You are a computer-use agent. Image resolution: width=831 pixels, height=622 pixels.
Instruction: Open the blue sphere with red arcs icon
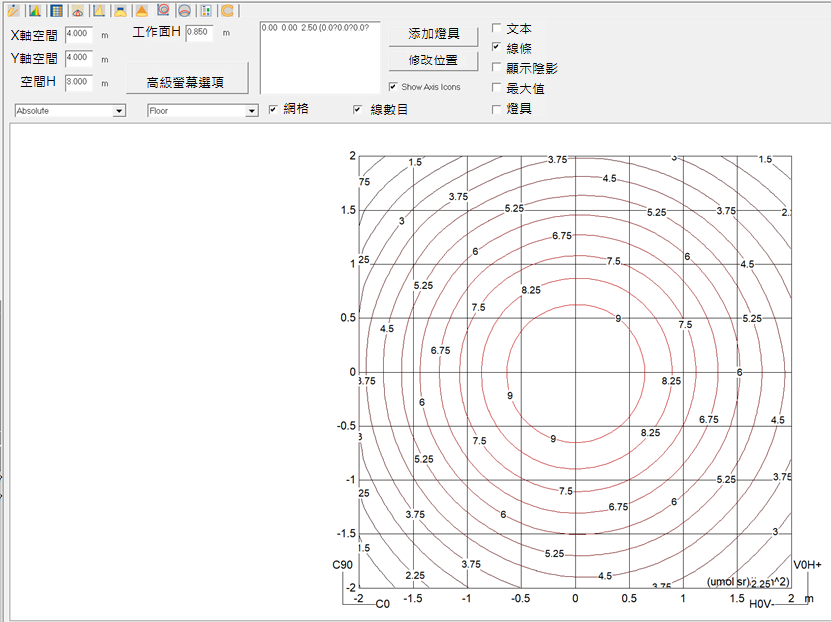184,10
